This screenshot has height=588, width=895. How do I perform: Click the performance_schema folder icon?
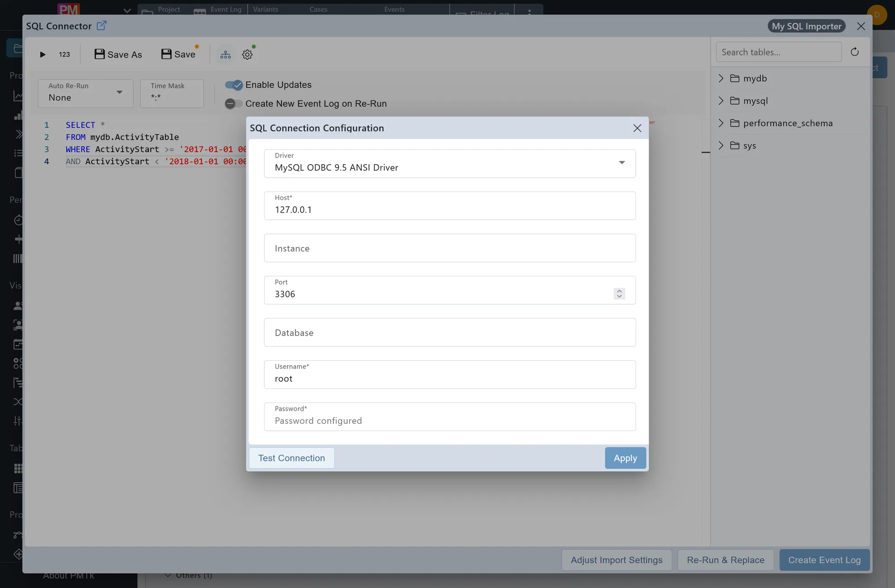click(x=735, y=123)
